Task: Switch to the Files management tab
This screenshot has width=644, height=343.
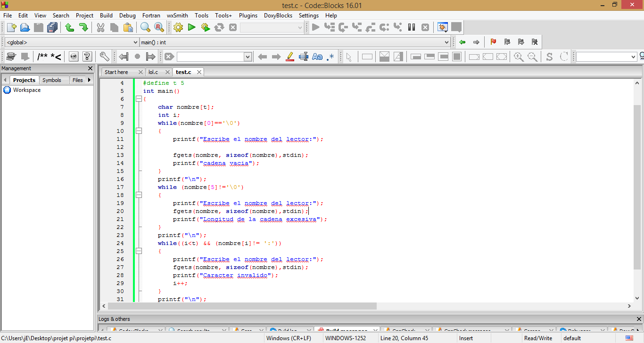Action: pos(78,80)
